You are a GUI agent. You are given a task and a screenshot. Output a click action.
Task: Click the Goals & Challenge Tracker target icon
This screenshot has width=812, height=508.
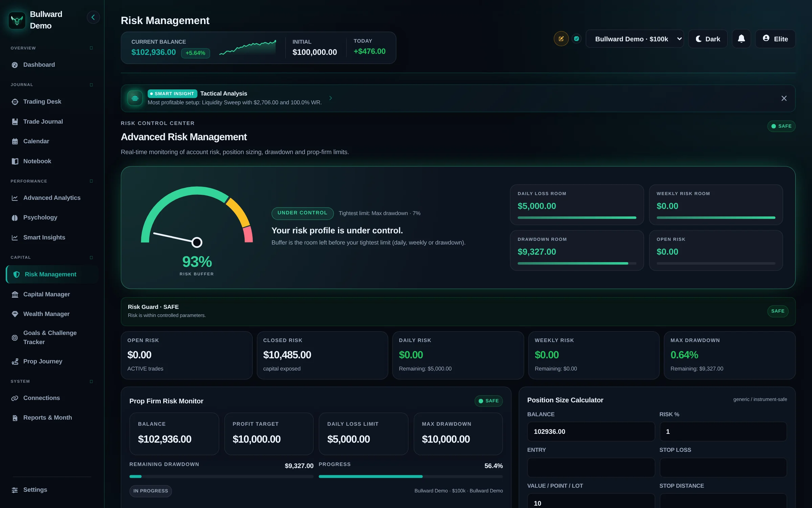15,338
